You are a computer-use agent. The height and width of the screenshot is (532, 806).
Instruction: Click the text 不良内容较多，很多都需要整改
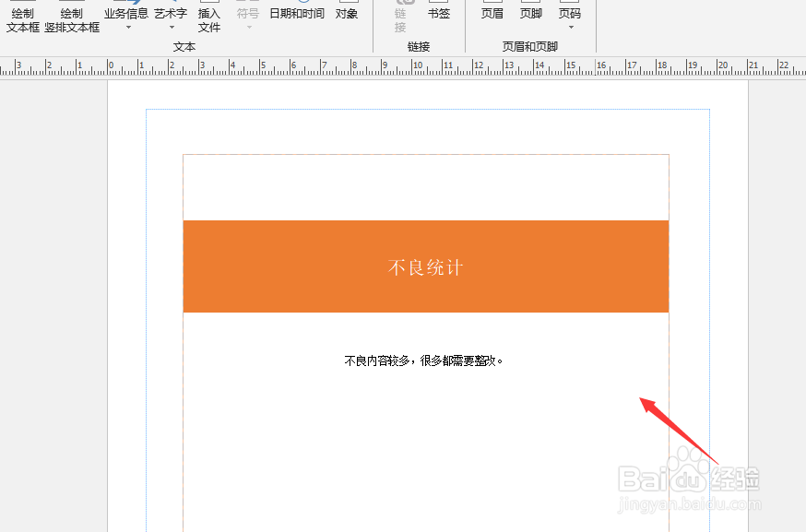click(424, 361)
